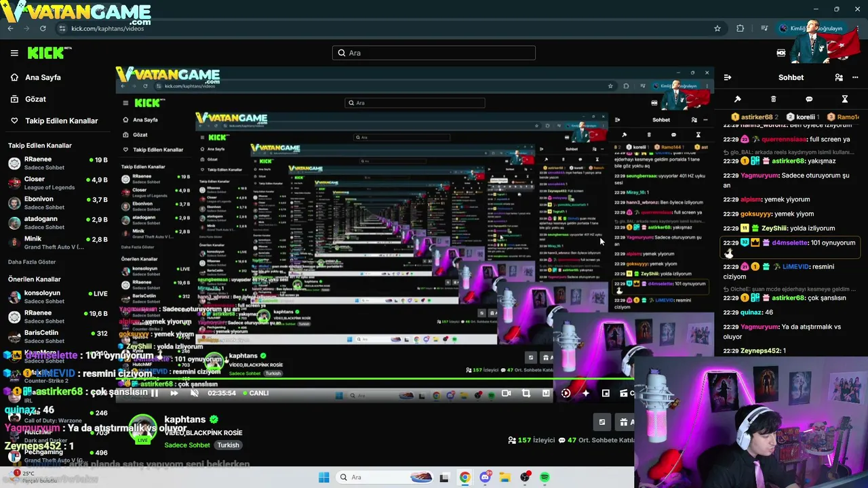Click the username quinaz in the outermost chat panel

click(x=751, y=312)
